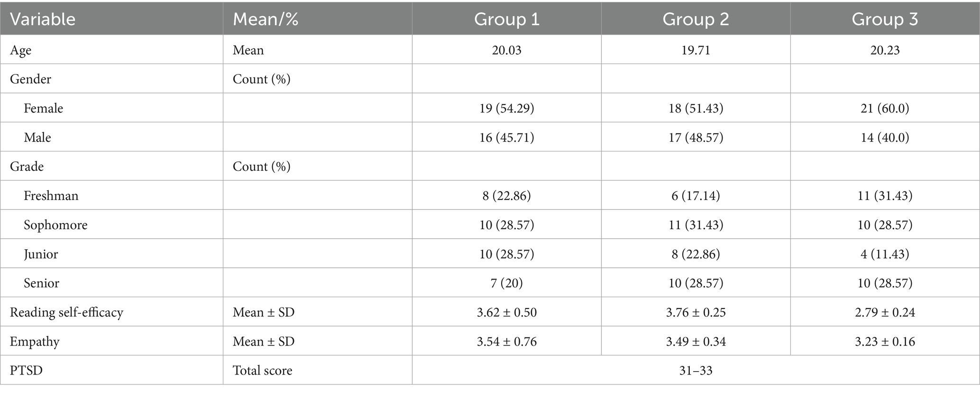Click the Sophomore row label
980x393 pixels.
[x=55, y=225]
